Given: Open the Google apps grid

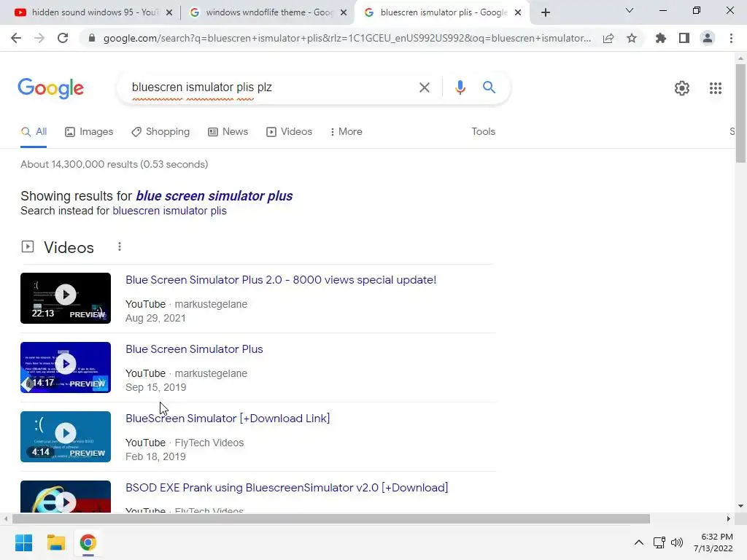Looking at the screenshot, I should (715, 88).
